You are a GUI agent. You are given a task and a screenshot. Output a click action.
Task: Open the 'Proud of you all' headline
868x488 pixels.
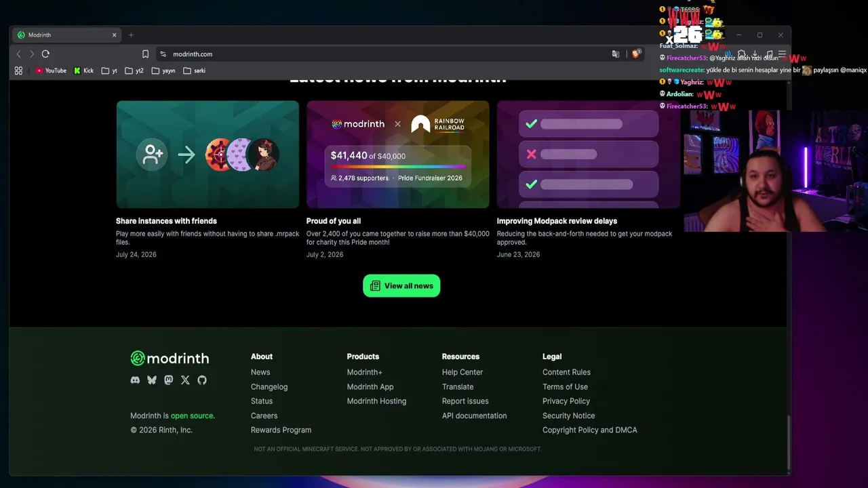(x=334, y=221)
